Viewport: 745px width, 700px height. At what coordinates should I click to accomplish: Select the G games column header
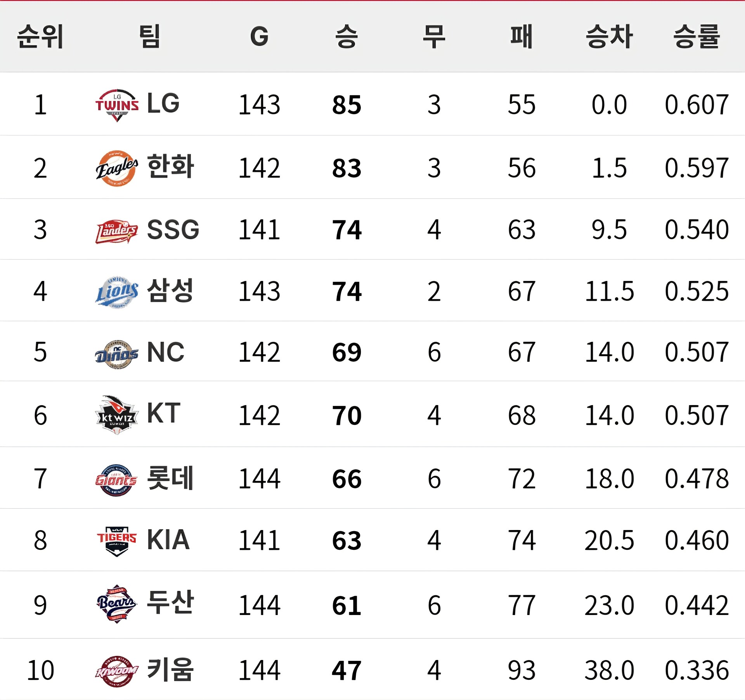(x=259, y=37)
